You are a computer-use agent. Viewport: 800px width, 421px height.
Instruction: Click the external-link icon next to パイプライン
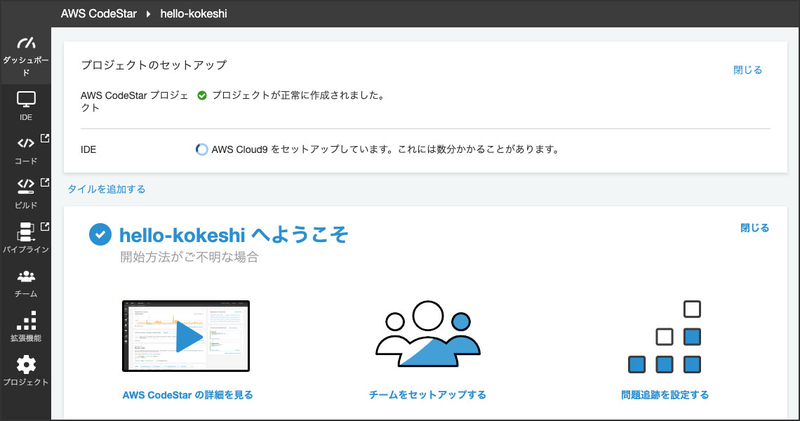(45, 226)
